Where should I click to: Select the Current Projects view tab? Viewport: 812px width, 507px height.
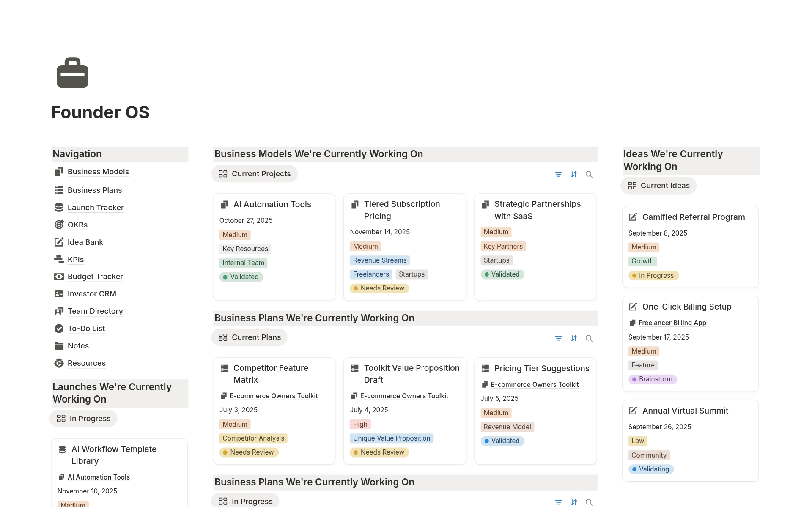pos(255,174)
